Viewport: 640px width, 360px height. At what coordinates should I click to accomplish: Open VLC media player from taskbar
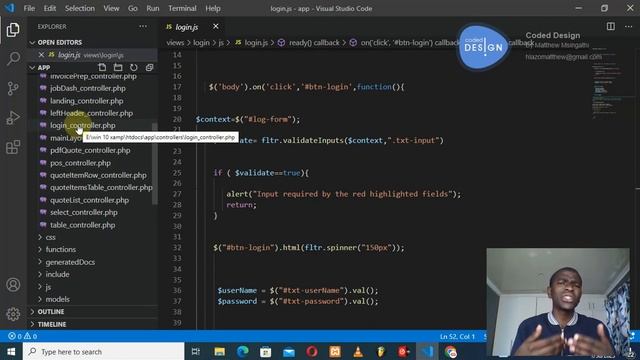[x=358, y=351]
